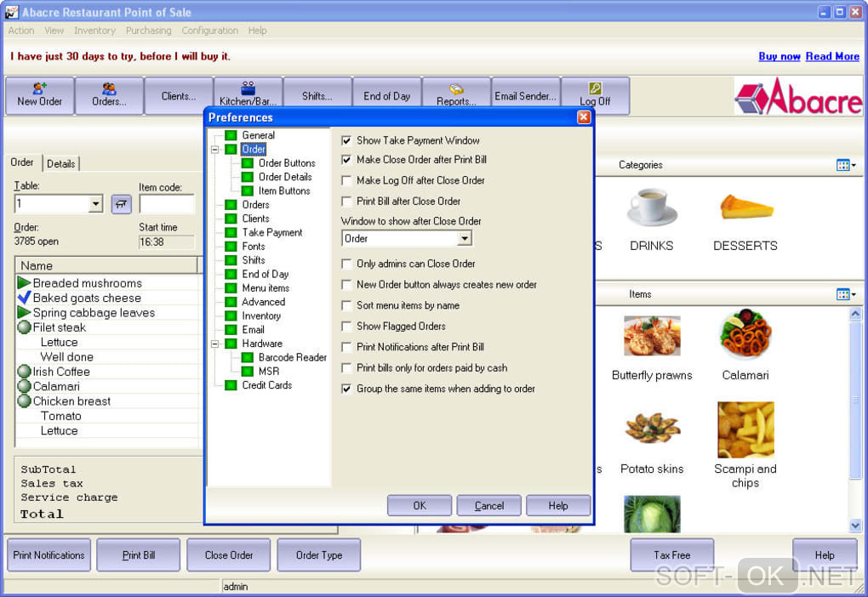This screenshot has height=597, width=868.
Task: Select Fonts in preferences tree
Action: [254, 247]
